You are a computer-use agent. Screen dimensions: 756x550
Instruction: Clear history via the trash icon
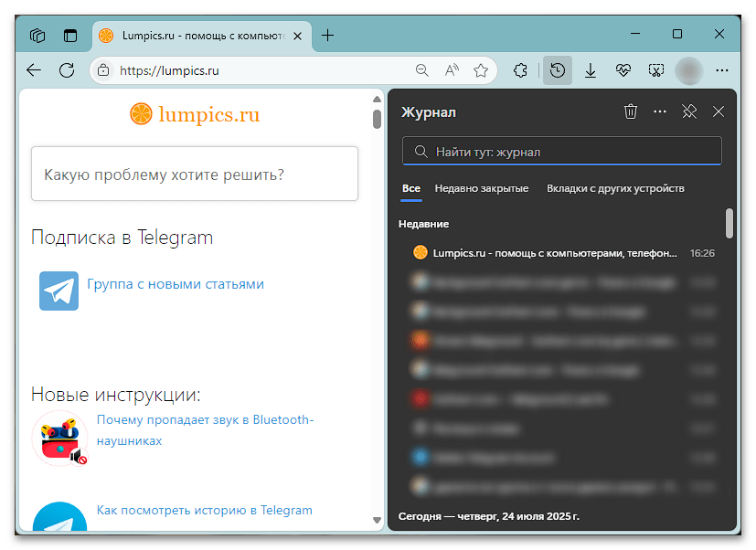(x=630, y=111)
